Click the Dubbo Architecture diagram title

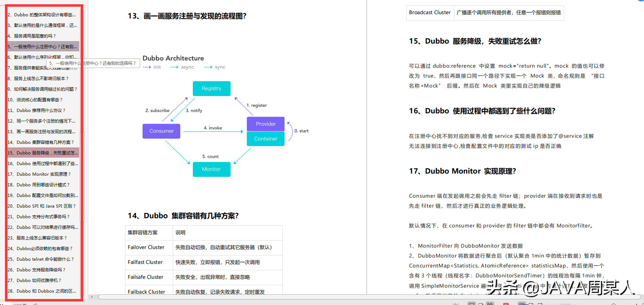[x=173, y=58]
